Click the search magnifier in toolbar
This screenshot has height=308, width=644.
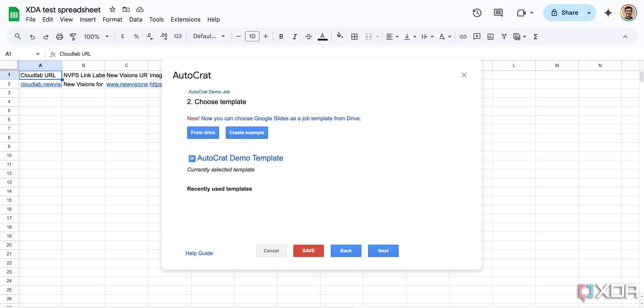(x=17, y=36)
